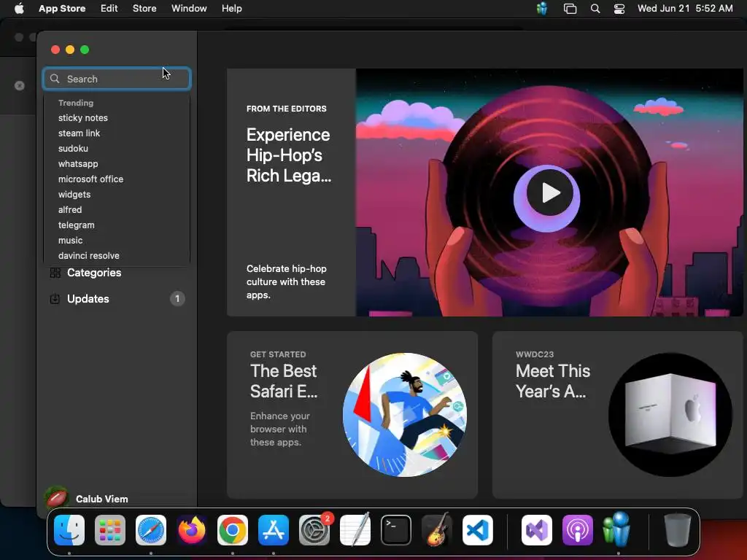Select trending search 'sudoku'
Screen dimensions: 747x560
[x=73, y=148]
